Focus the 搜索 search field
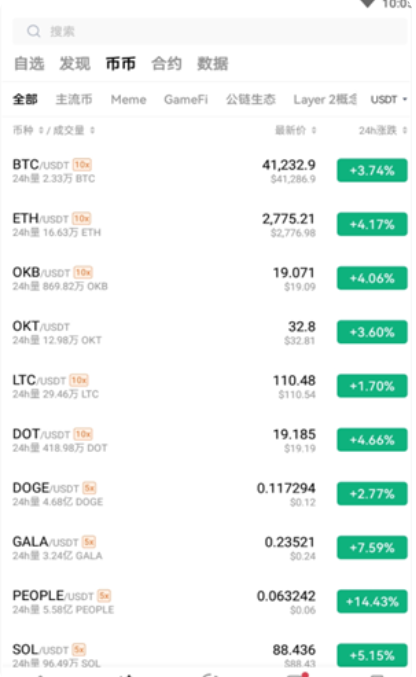The width and height of the screenshot is (416, 677). (x=210, y=31)
